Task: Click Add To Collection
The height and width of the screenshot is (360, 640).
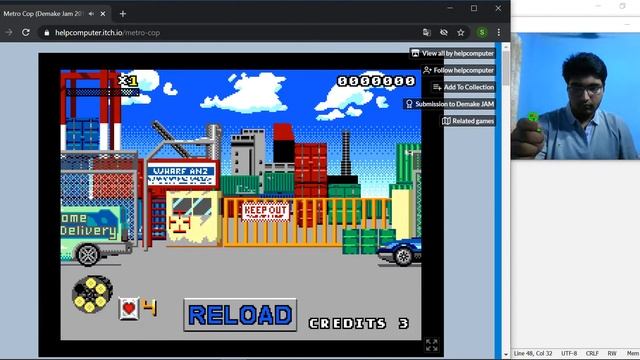Action: click(x=463, y=87)
